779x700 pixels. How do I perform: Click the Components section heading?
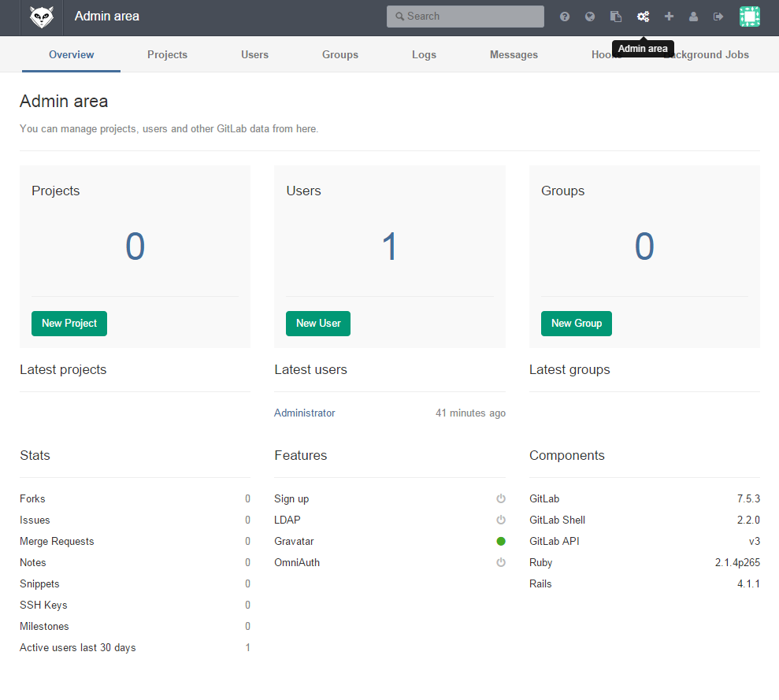coord(567,456)
